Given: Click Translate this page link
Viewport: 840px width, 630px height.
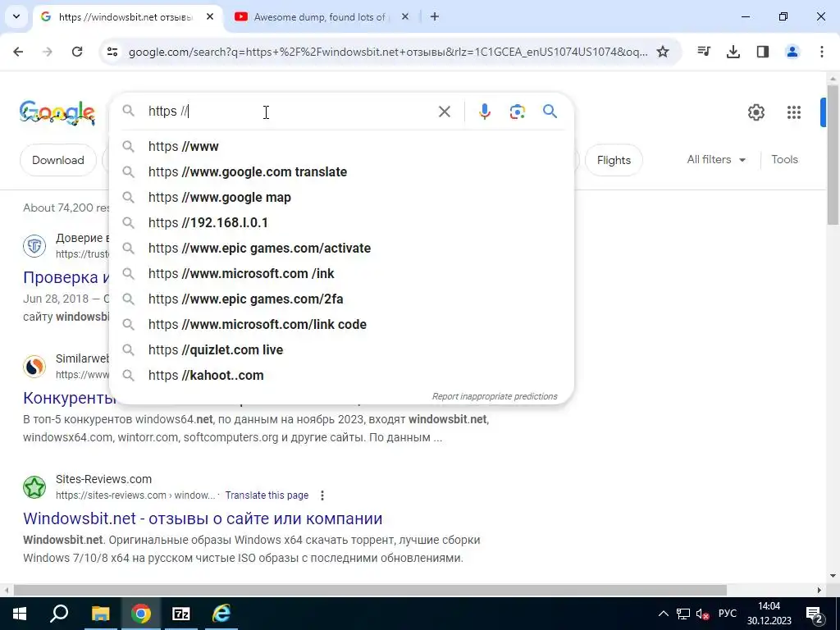Looking at the screenshot, I should [x=267, y=495].
